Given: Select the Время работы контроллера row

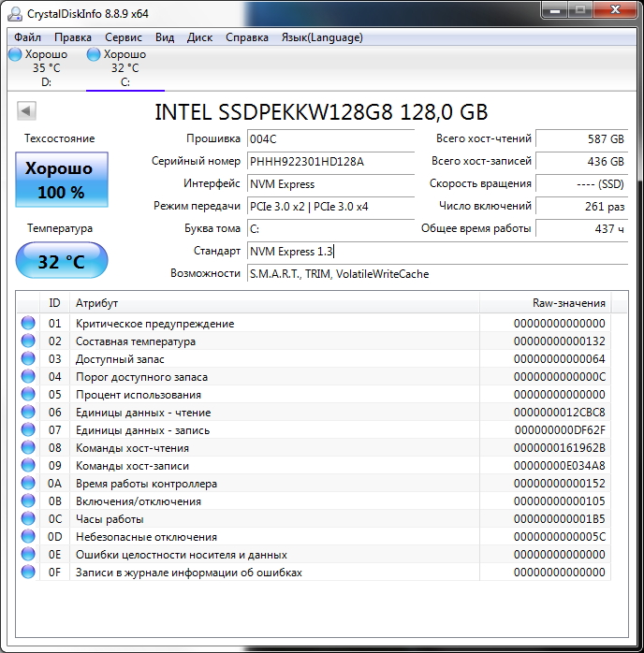Looking at the screenshot, I should point(314,483).
